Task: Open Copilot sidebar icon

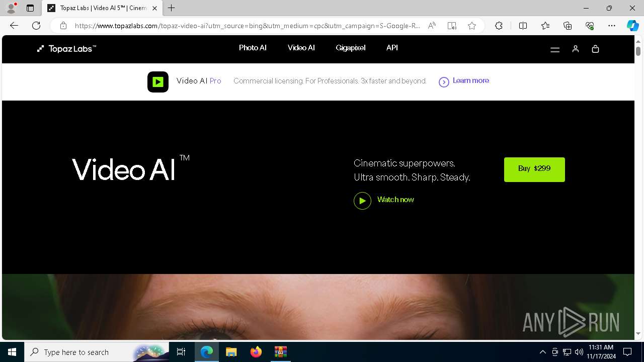Action: pos(632,26)
